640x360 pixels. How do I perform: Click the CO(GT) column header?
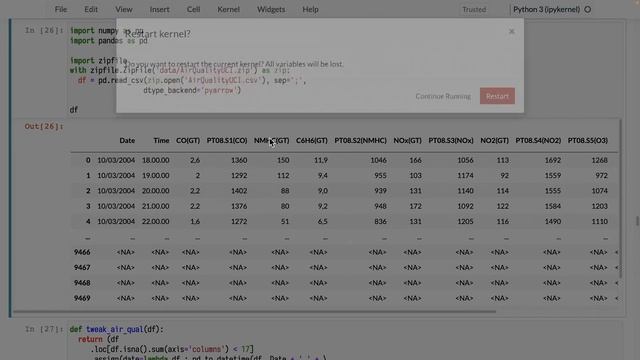click(188, 140)
